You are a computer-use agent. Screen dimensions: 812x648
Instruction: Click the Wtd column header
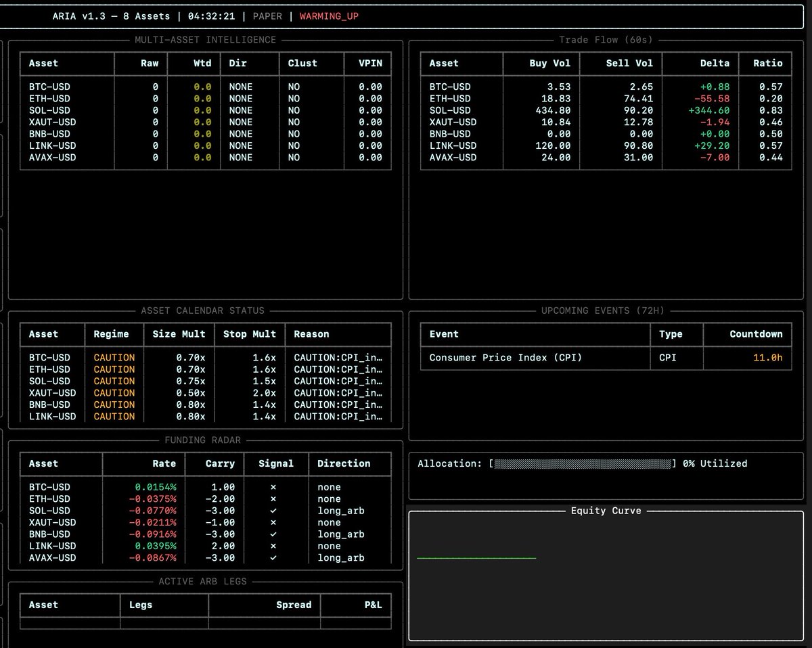click(202, 63)
